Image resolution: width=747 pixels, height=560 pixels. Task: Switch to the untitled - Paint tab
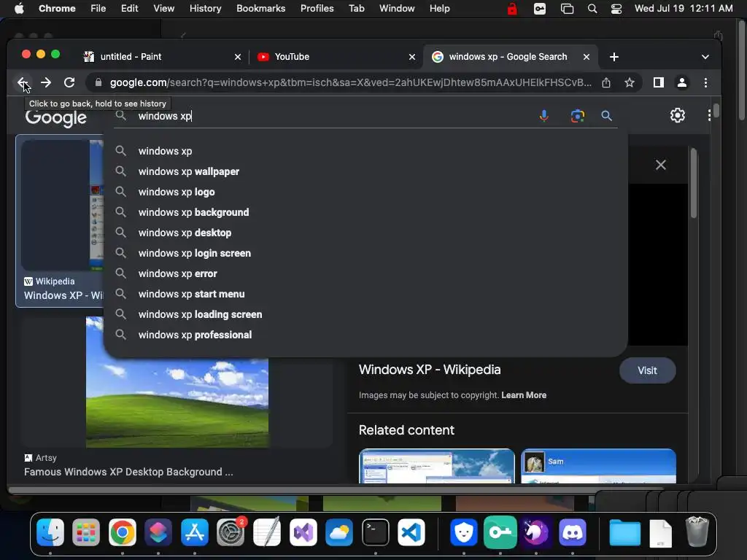(161, 57)
